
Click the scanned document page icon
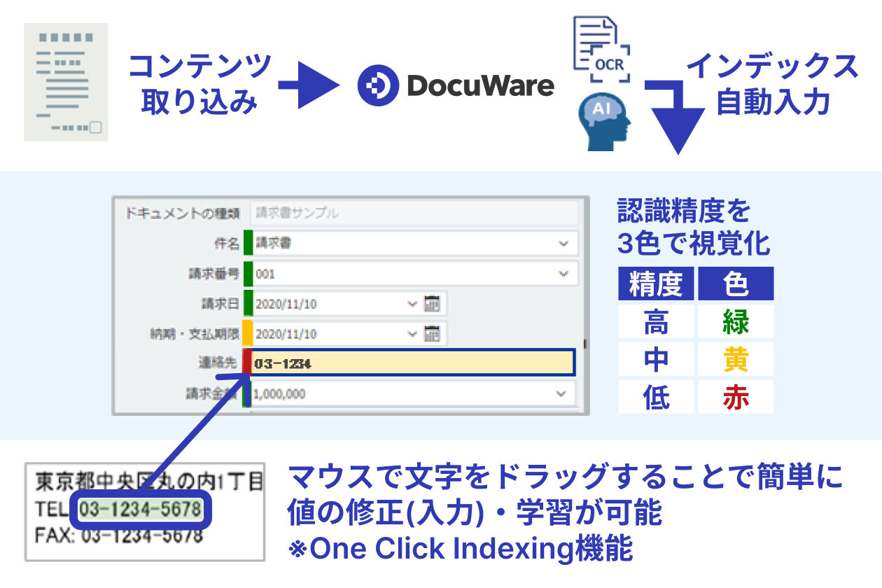pyautogui.click(x=66, y=83)
